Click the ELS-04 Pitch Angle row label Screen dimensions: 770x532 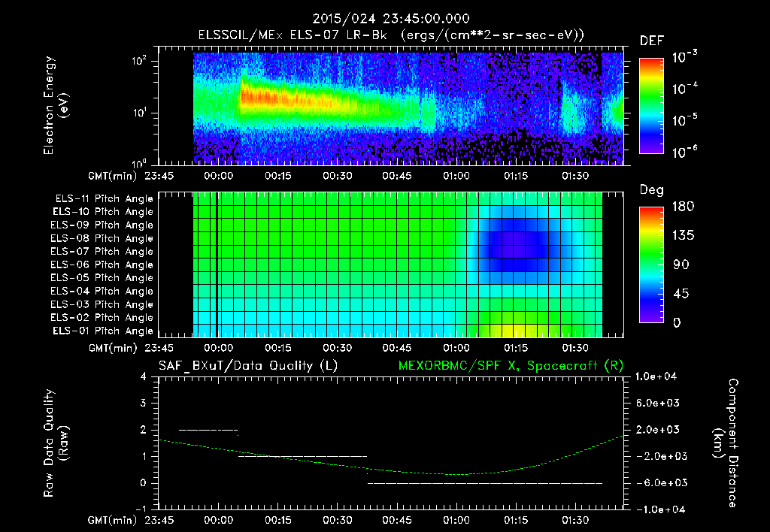102,291
